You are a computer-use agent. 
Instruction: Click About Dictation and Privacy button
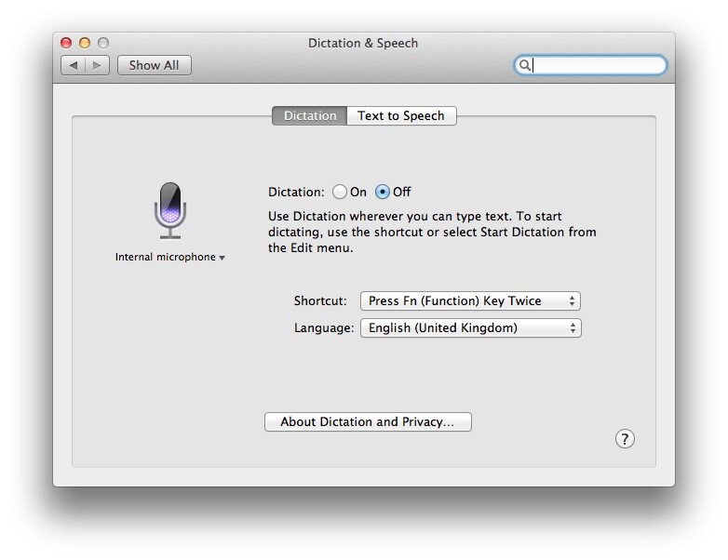click(368, 421)
